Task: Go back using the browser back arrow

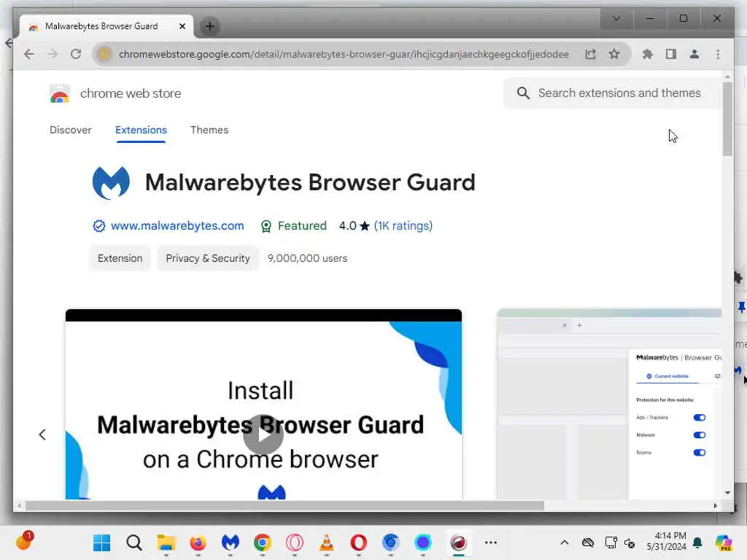Action: tap(29, 54)
